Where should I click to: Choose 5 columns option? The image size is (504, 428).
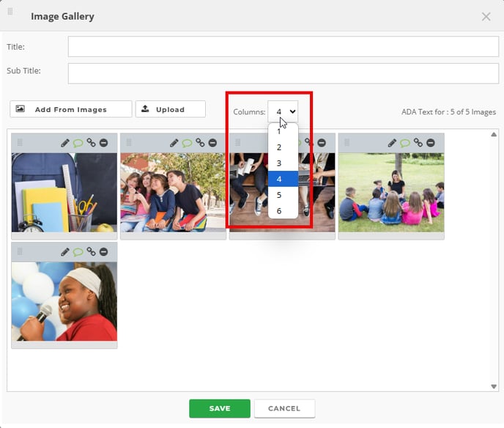click(283, 195)
